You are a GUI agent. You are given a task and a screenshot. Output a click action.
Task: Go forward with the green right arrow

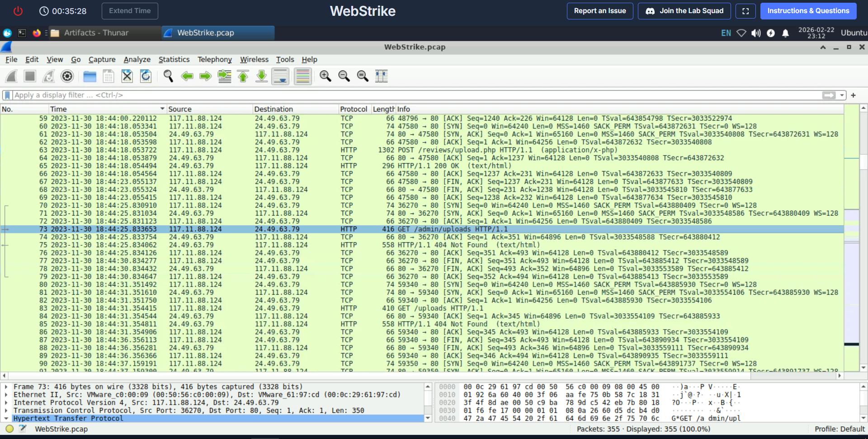[206, 76]
